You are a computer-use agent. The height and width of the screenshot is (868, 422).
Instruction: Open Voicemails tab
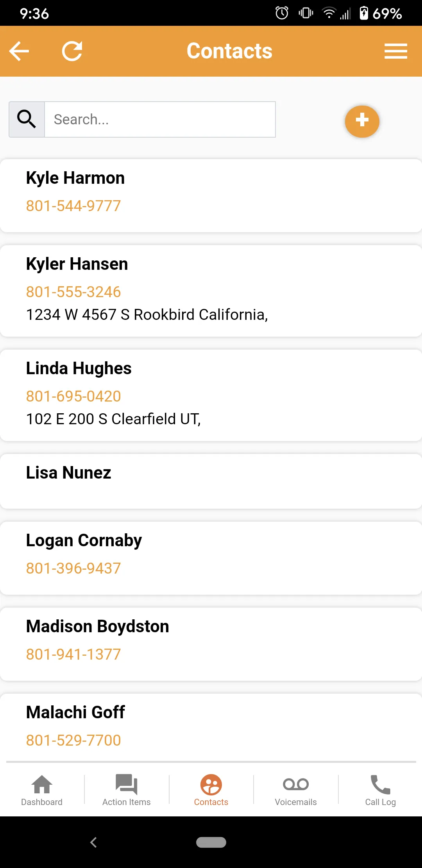296,790
